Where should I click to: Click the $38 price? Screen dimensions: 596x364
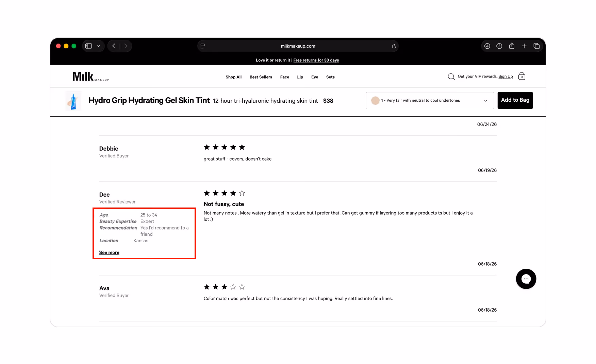pyautogui.click(x=328, y=101)
